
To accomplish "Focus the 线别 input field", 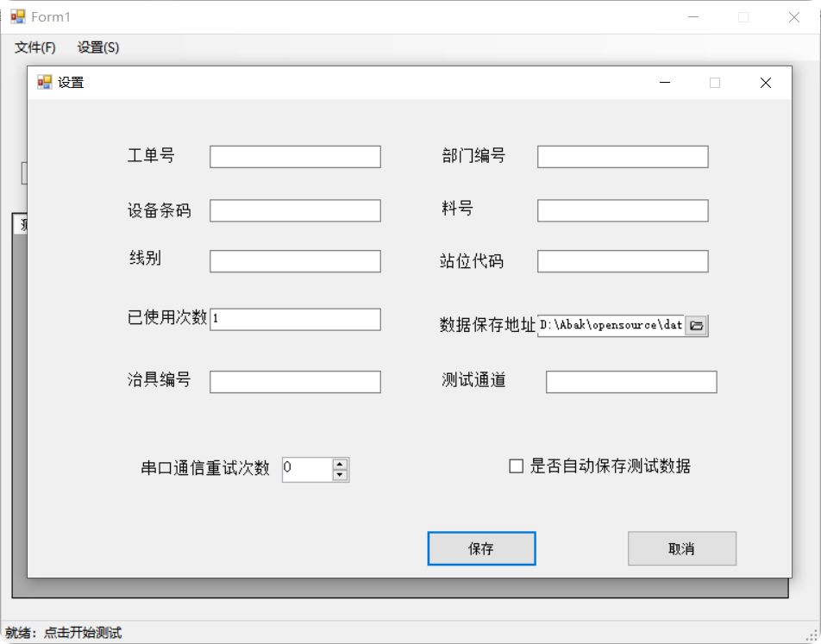I will [x=295, y=261].
